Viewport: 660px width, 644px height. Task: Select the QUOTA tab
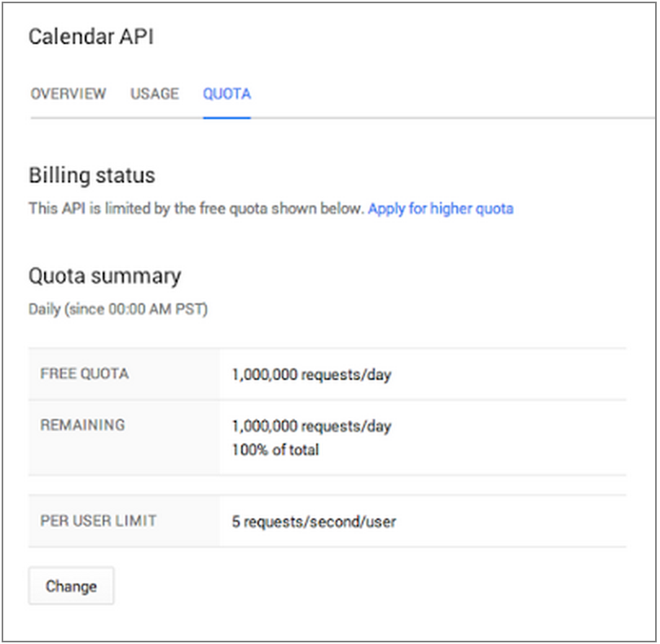point(227,94)
